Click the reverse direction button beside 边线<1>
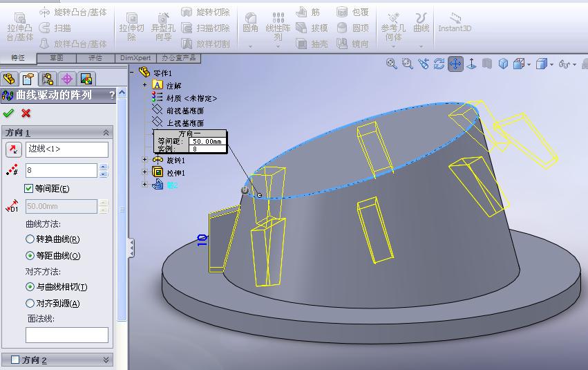This screenshot has height=370, width=588. tap(14, 149)
